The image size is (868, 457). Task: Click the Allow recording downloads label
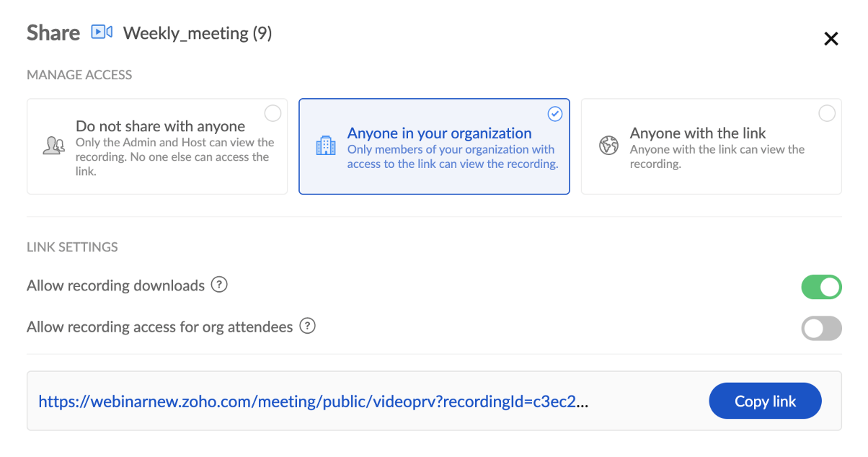pyautogui.click(x=116, y=285)
